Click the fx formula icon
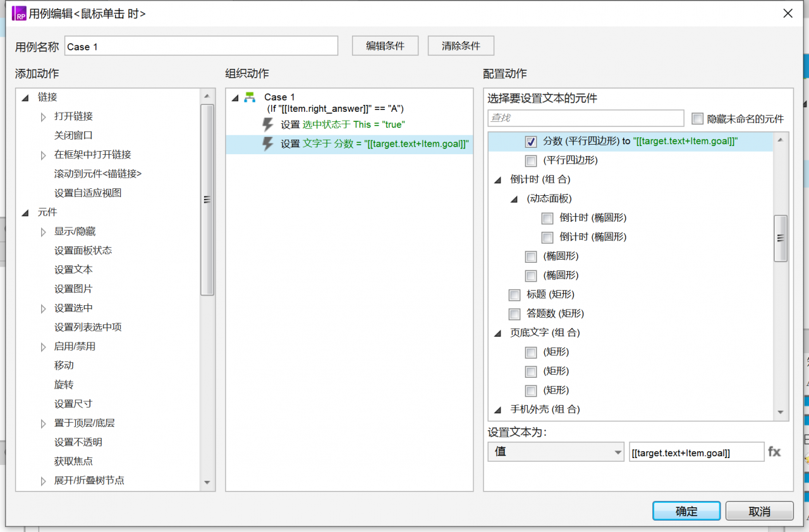This screenshot has width=809, height=532. (774, 452)
